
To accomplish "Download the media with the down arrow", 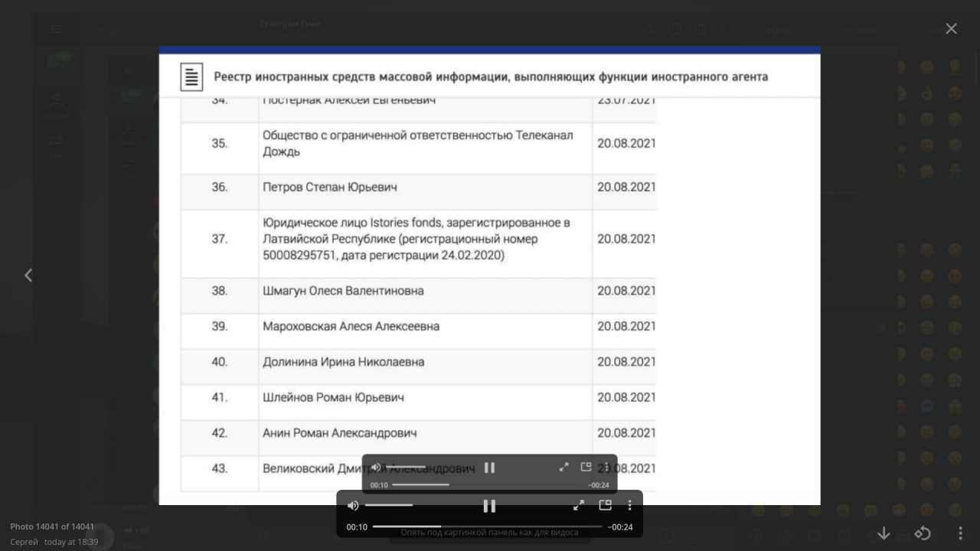I will coord(884,533).
